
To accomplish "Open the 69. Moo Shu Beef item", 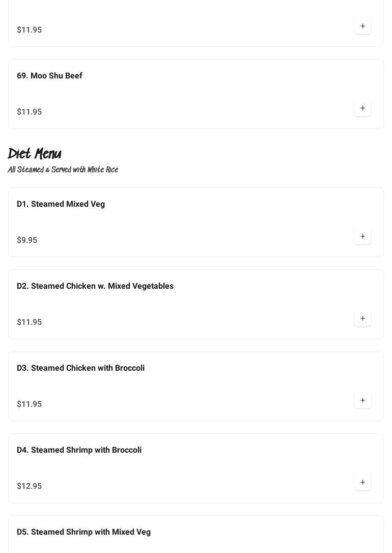I will [x=49, y=76].
